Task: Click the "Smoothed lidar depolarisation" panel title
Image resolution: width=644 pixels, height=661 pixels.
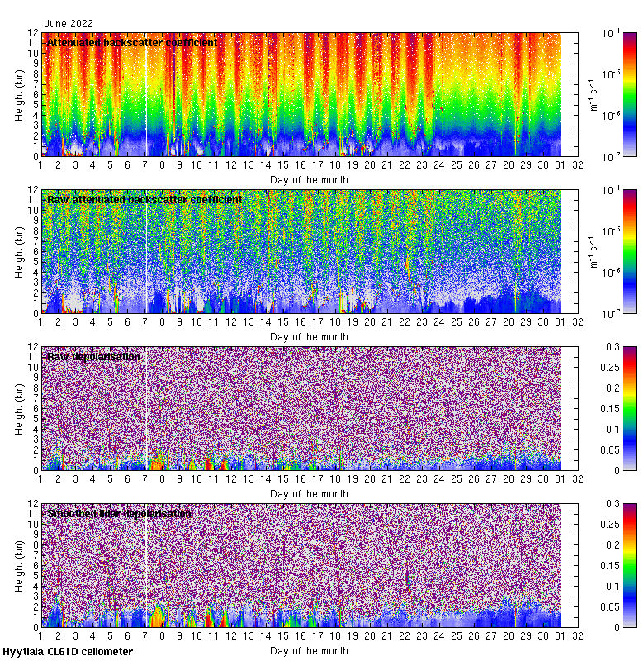Action: 120,514
